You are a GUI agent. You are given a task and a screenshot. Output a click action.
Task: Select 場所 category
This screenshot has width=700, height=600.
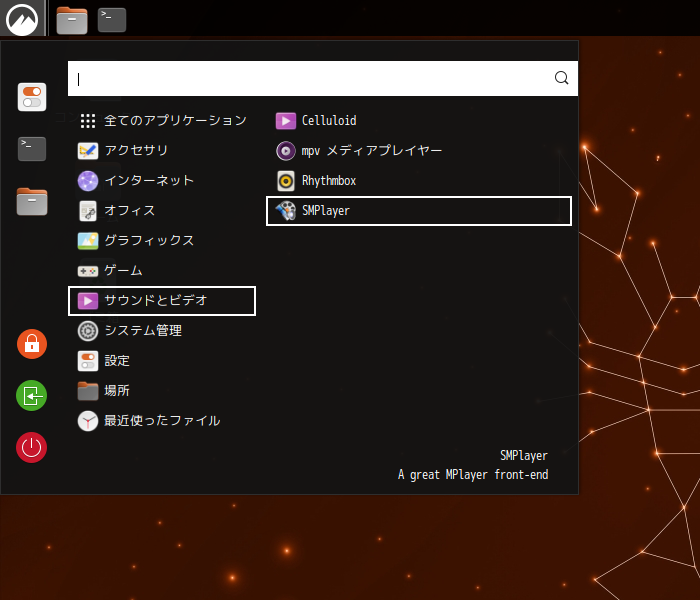(x=162, y=391)
